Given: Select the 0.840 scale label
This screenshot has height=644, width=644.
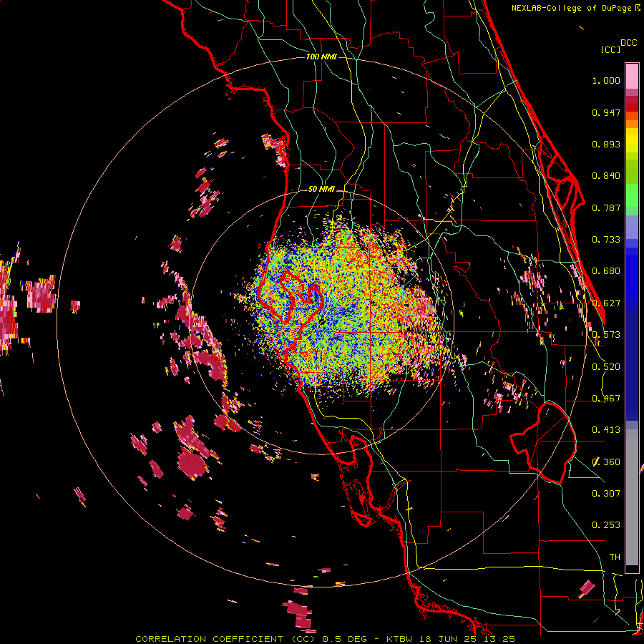Looking at the screenshot, I should point(606,176).
